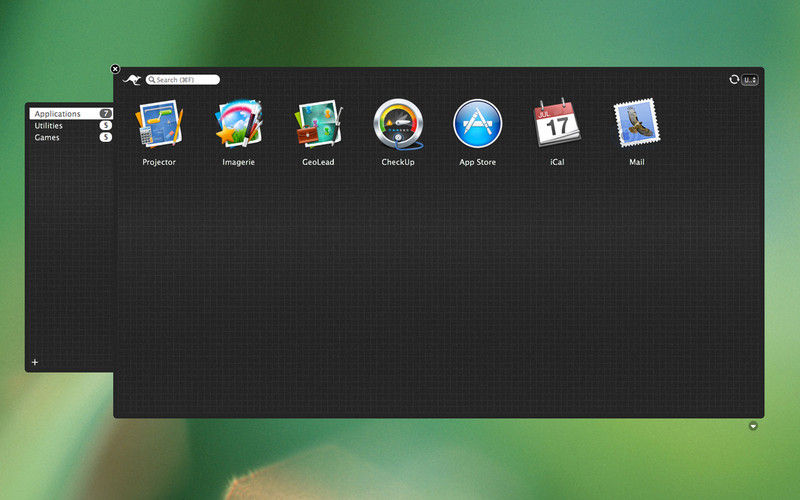The height and width of the screenshot is (500, 800).
Task: Open the App Store icon
Action: pos(478,123)
